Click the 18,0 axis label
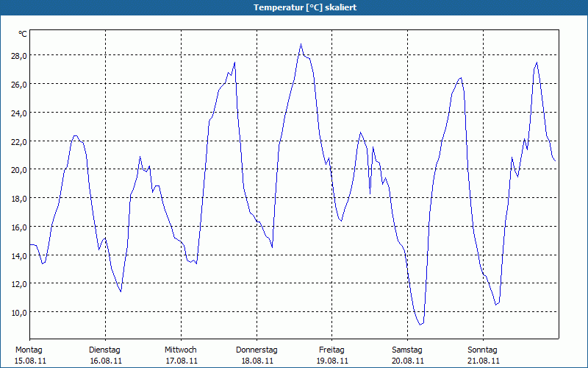The image size is (588, 368). click(x=18, y=198)
